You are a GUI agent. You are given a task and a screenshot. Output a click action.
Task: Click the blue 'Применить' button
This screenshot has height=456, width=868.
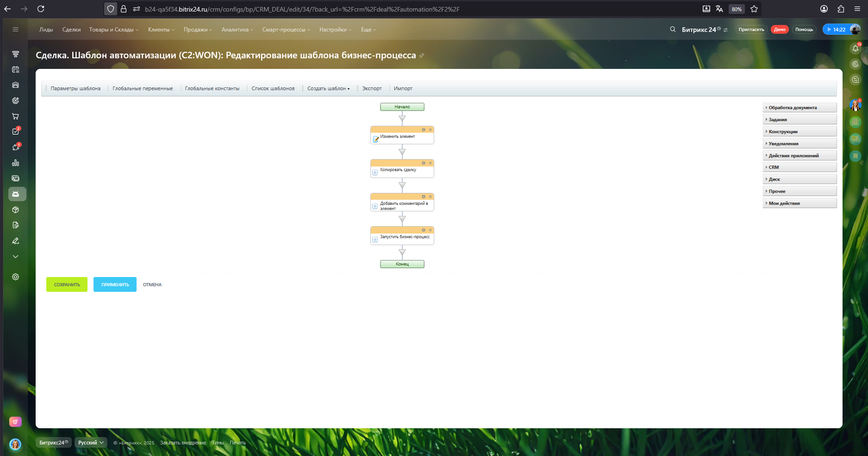[x=115, y=284]
